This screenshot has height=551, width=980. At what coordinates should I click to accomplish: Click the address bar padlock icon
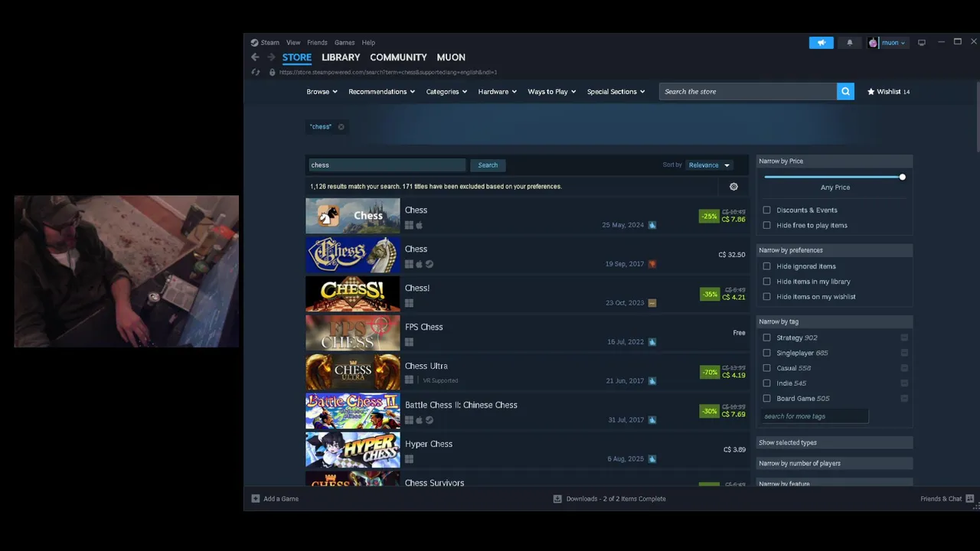point(272,72)
